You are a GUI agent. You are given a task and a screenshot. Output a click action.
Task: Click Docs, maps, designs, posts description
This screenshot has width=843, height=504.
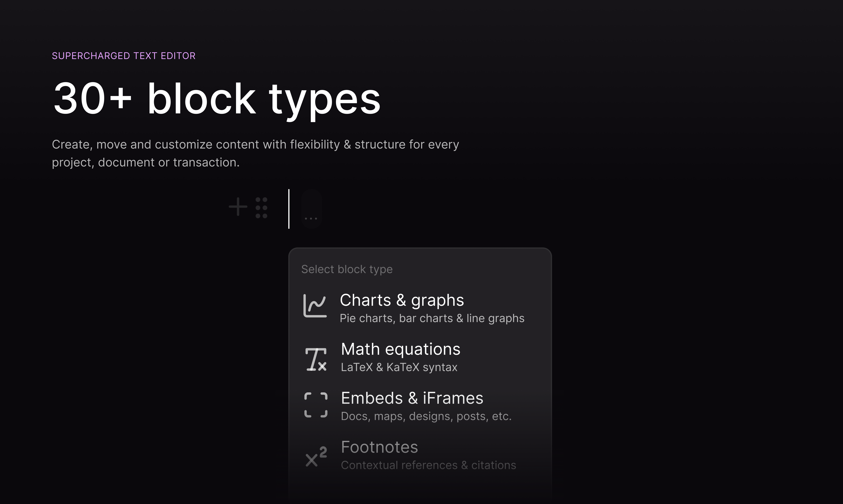click(426, 416)
